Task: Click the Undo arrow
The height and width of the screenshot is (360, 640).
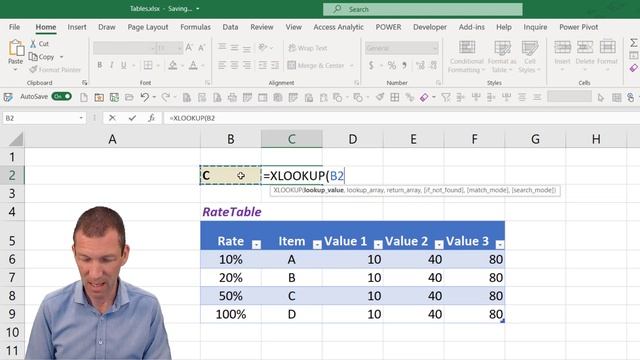Action: point(144,97)
